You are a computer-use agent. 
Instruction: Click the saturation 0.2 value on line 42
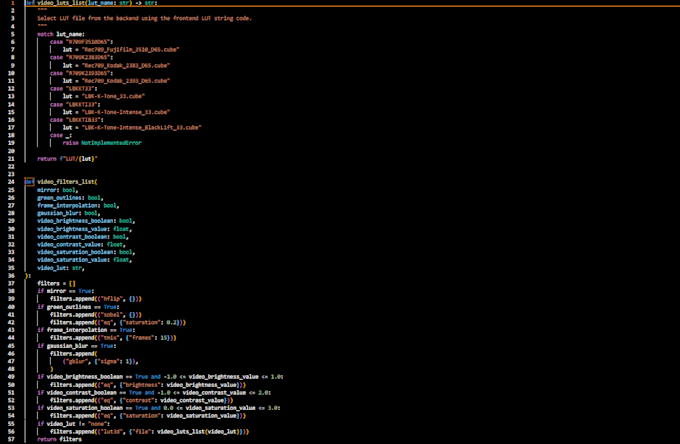171,323
